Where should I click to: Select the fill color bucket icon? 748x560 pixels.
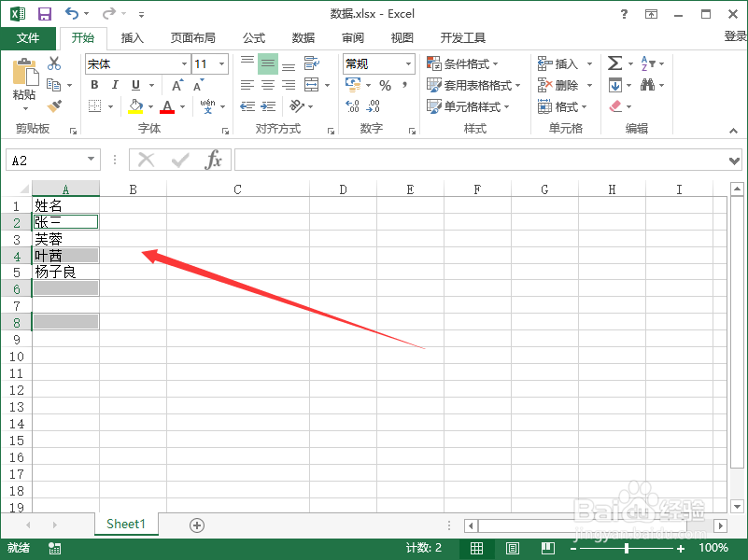134,105
